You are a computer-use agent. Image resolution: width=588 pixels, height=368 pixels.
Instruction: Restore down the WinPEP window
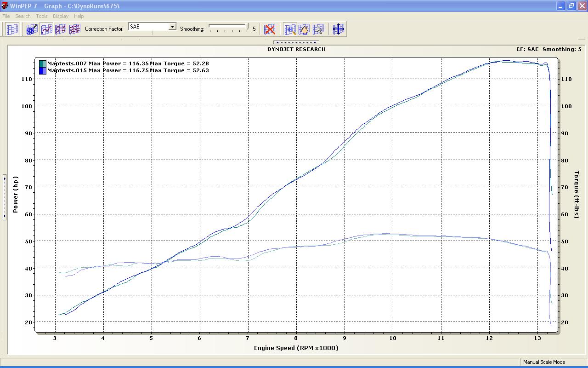tap(571, 6)
